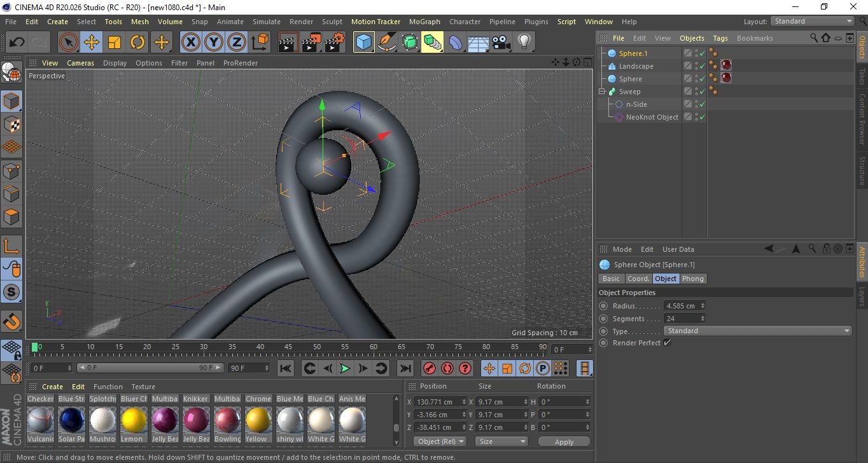This screenshot has height=463, width=868.
Task: Go to end of animation
Action: 405,368
